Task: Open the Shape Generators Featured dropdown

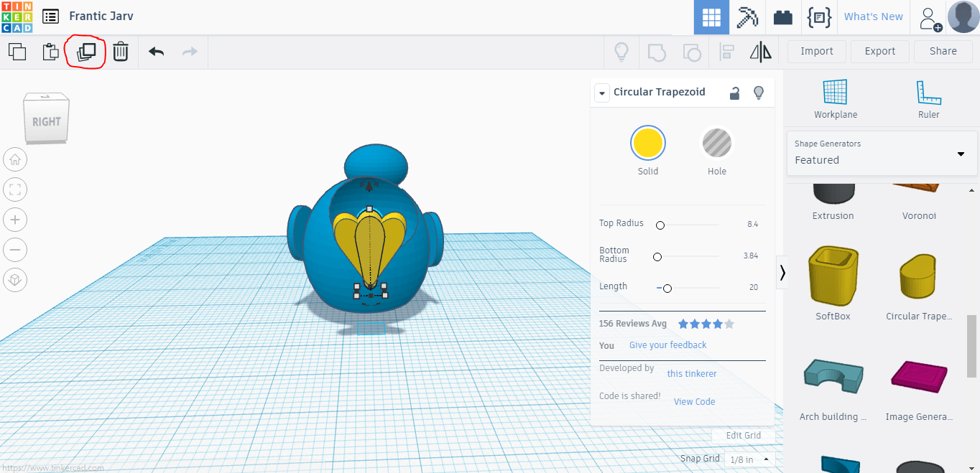Action: click(882, 153)
